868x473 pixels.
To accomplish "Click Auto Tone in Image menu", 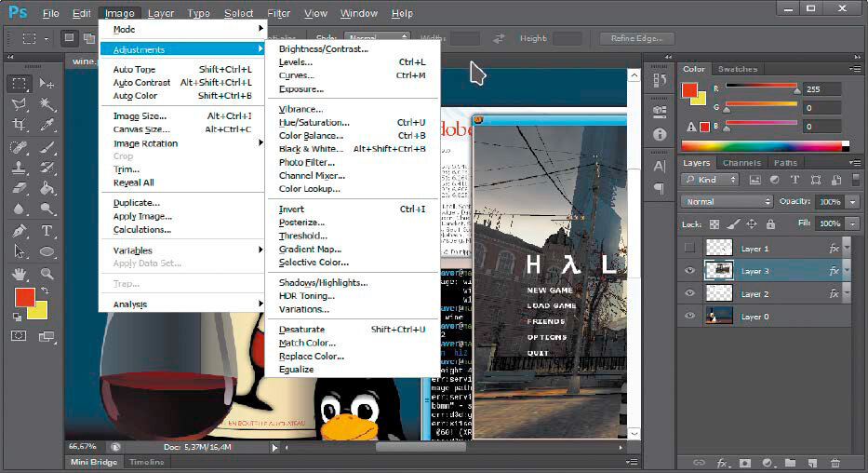I will (182, 69).
